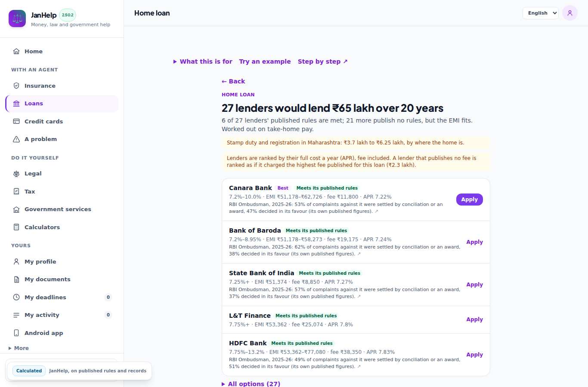
Task: Click the Legal scales icon
Action: coord(16,174)
